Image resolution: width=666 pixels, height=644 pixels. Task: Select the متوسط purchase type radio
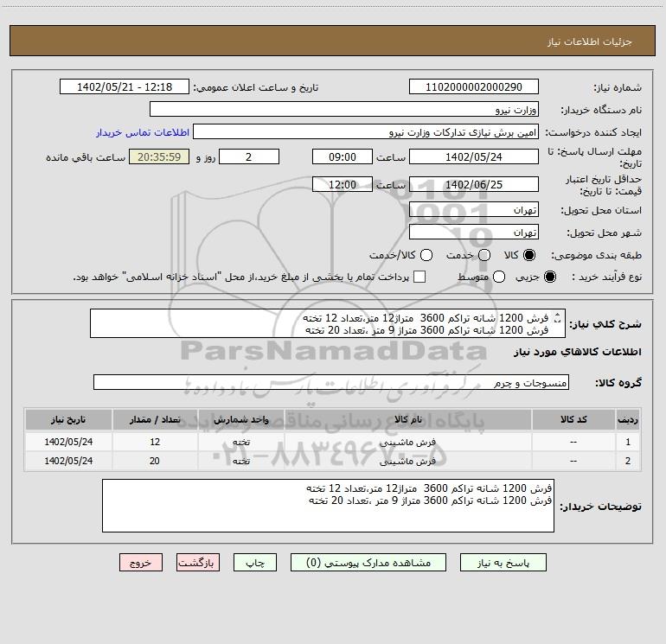tap(499, 277)
